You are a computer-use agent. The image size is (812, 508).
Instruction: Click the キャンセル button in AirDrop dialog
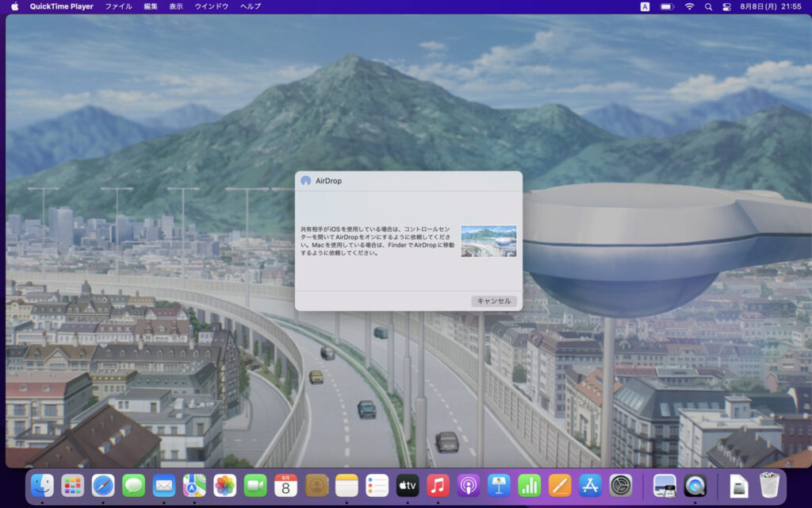click(x=493, y=301)
